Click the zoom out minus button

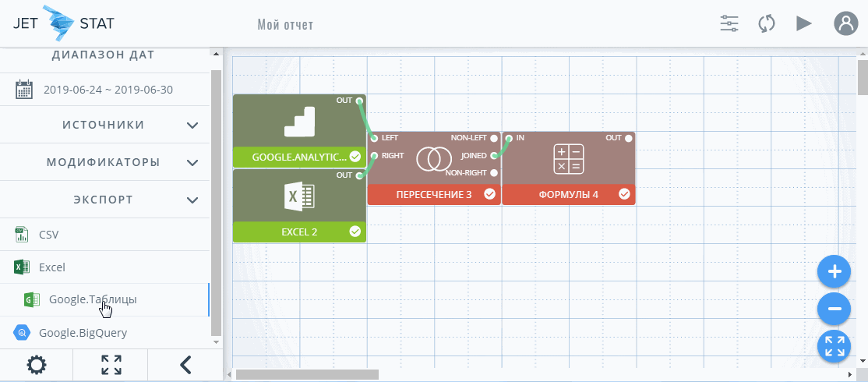pos(834,309)
